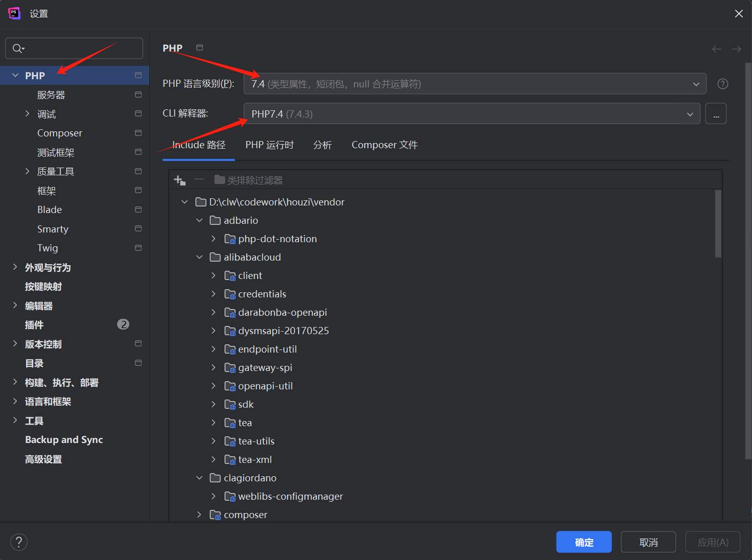Collapse the adbario folder node

[x=199, y=220]
